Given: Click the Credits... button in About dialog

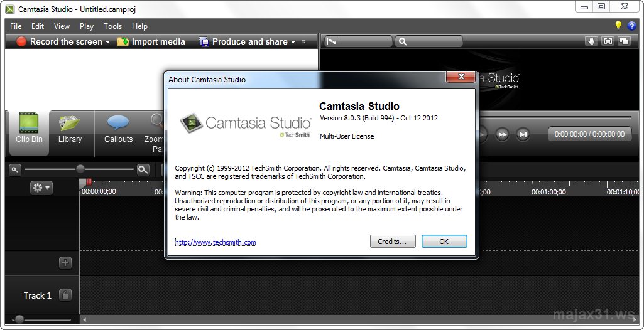Looking at the screenshot, I should pos(393,242).
